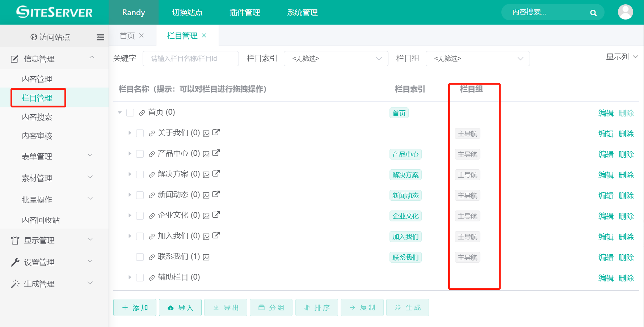Expand the 关于我们 channel node
Image resolution: width=644 pixels, height=327 pixels.
(x=130, y=133)
